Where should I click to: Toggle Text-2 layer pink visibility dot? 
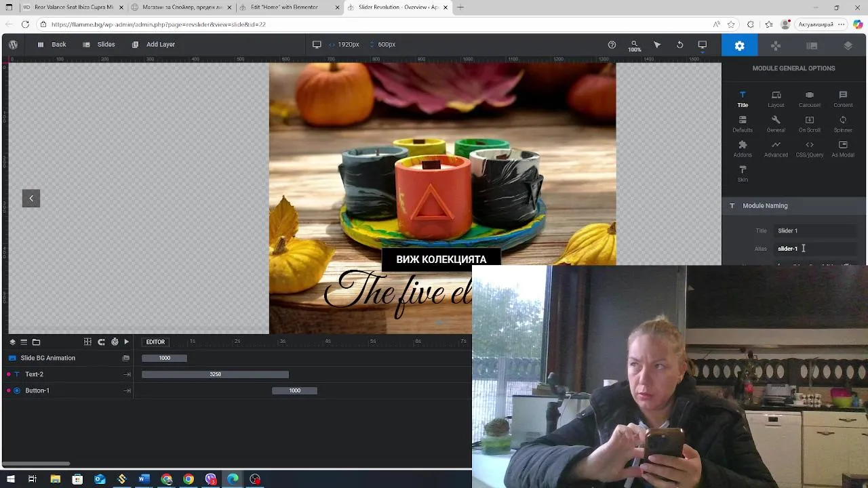(x=9, y=374)
